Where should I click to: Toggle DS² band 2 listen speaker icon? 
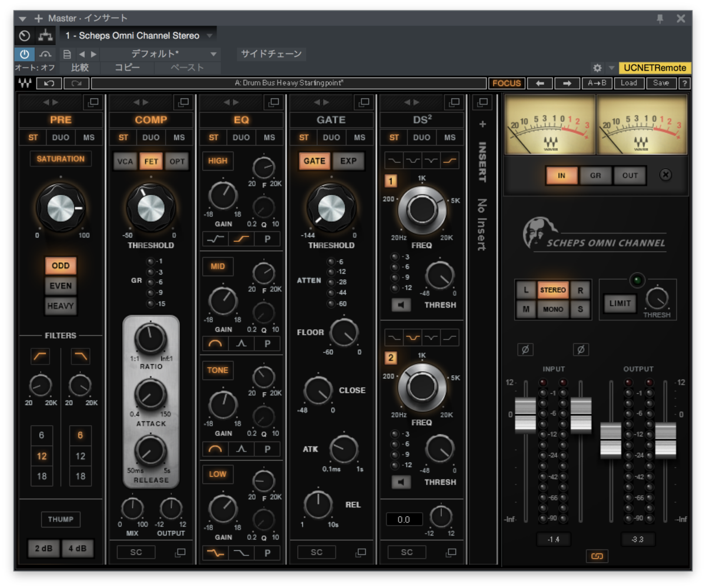point(401,482)
